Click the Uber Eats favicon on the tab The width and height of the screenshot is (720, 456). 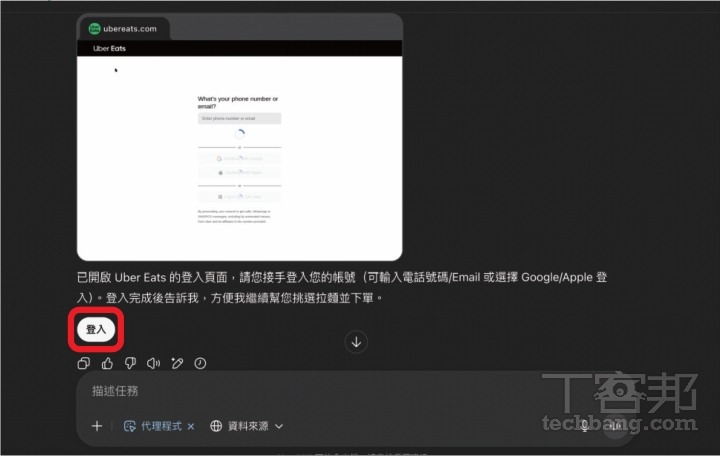tap(94, 28)
